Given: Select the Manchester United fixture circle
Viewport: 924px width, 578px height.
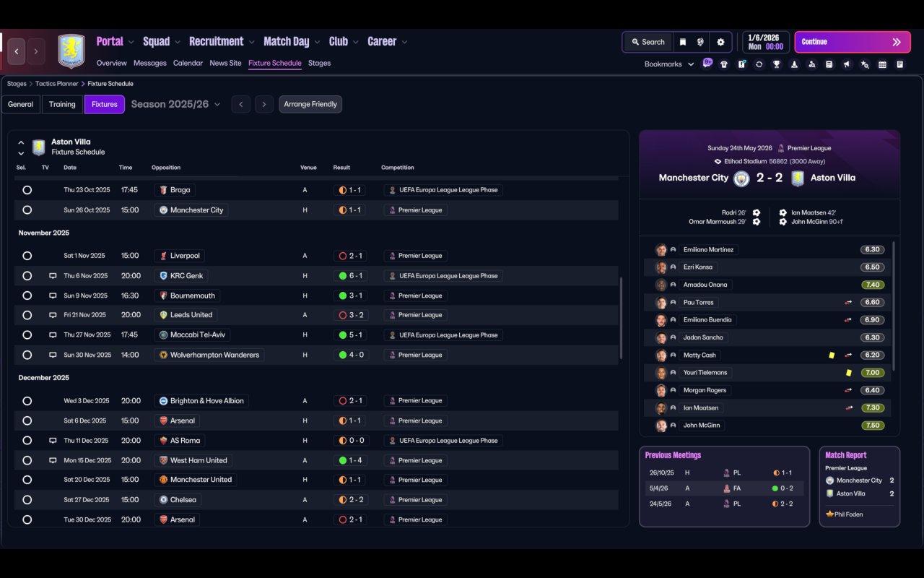Looking at the screenshot, I should click(27, 480).
